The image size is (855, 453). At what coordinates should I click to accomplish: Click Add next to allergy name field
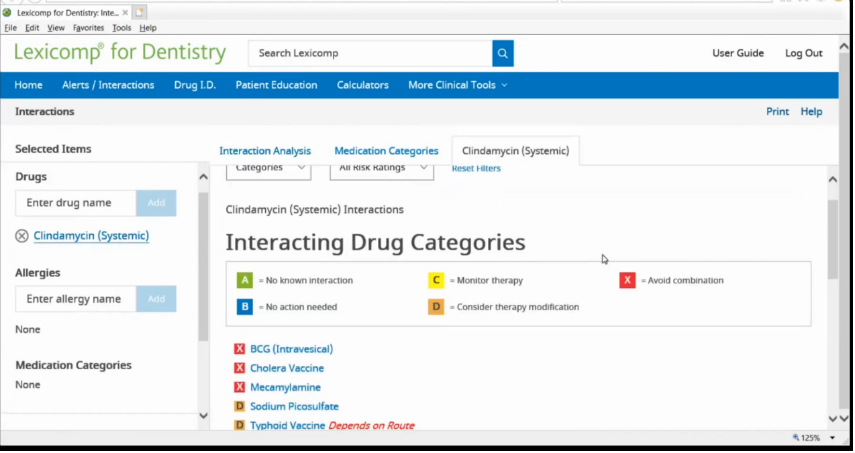156,299
